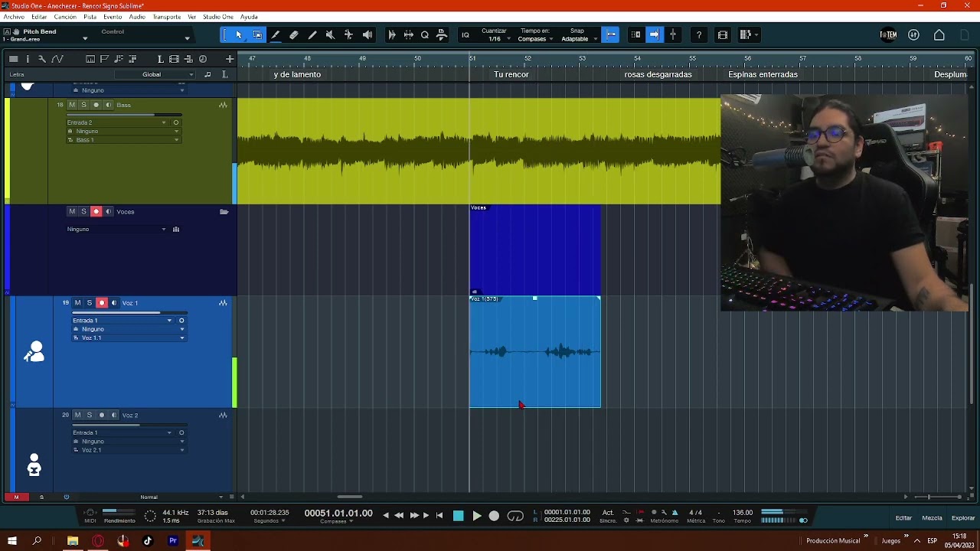Screen dimensions: 980x551
Task: Select the Split (knife) tool
Action: coord(276,34)
